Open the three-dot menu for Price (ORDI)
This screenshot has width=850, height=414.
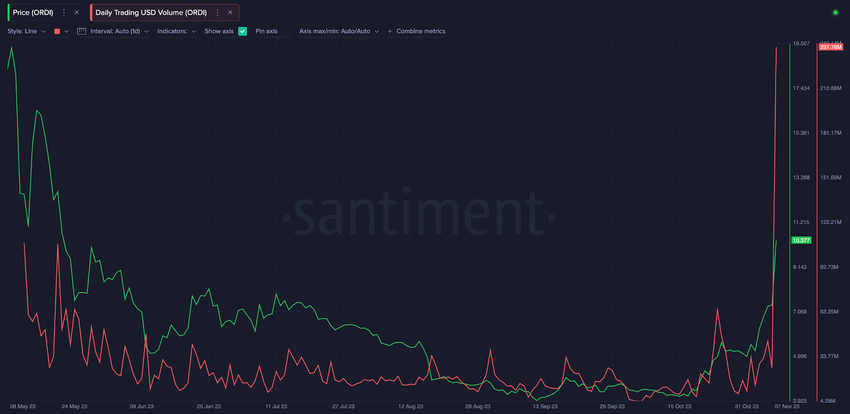pos(64,12)
